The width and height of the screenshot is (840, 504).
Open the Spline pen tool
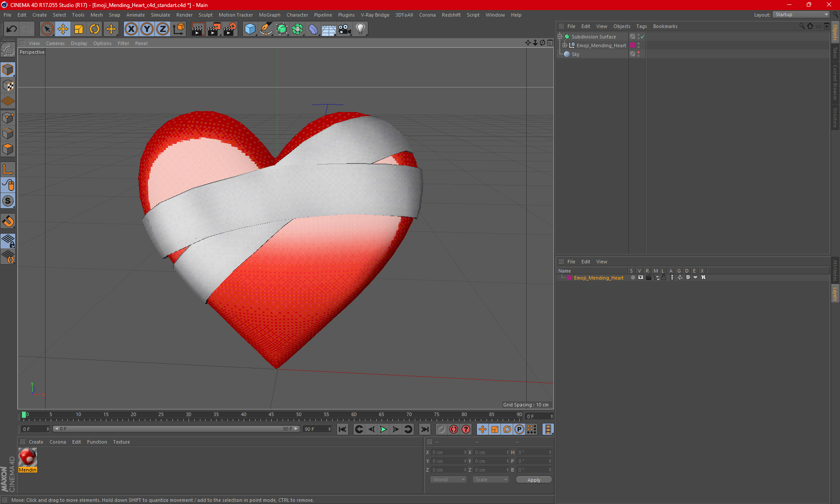[266, 29]
